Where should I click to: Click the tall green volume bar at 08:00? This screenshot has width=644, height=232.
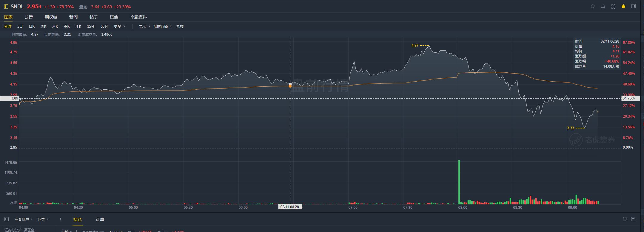(x=459, y=182)
